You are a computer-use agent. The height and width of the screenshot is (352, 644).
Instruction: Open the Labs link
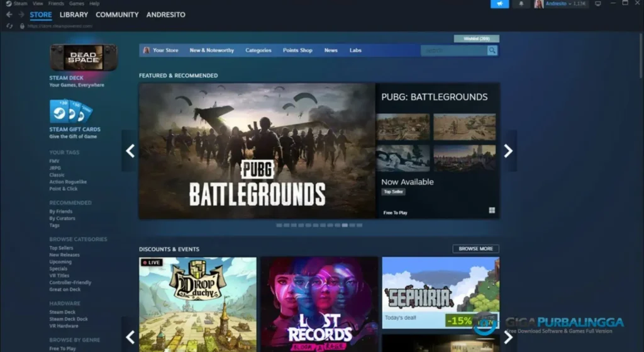(x=355, y=50)
